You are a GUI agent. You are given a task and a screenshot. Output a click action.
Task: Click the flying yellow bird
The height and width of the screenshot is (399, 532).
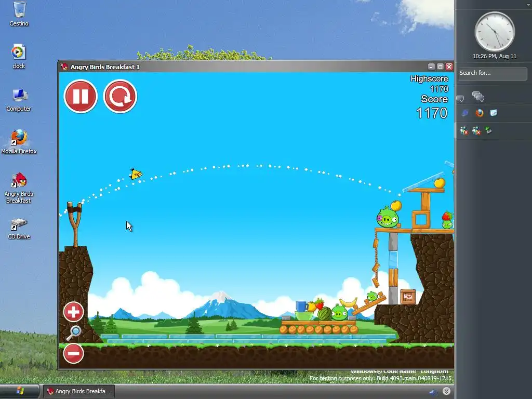pos(136,174)
